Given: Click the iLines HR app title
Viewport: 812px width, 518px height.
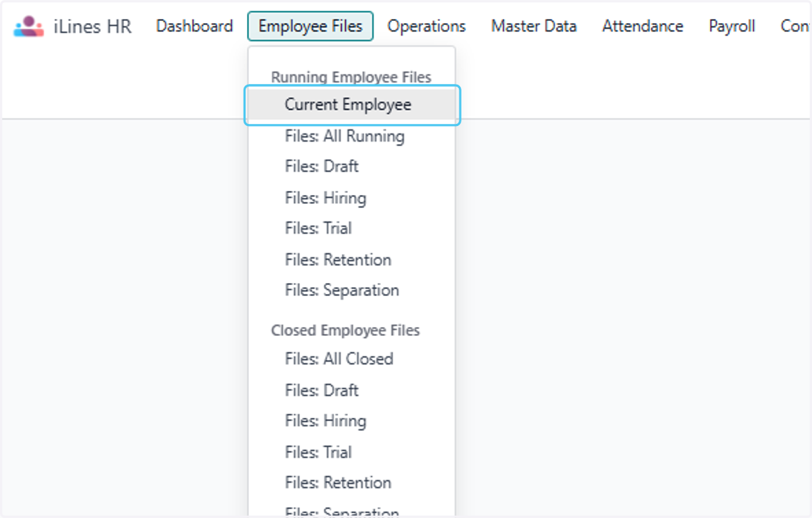Looking at the screenshot, I should coord(93,26).
